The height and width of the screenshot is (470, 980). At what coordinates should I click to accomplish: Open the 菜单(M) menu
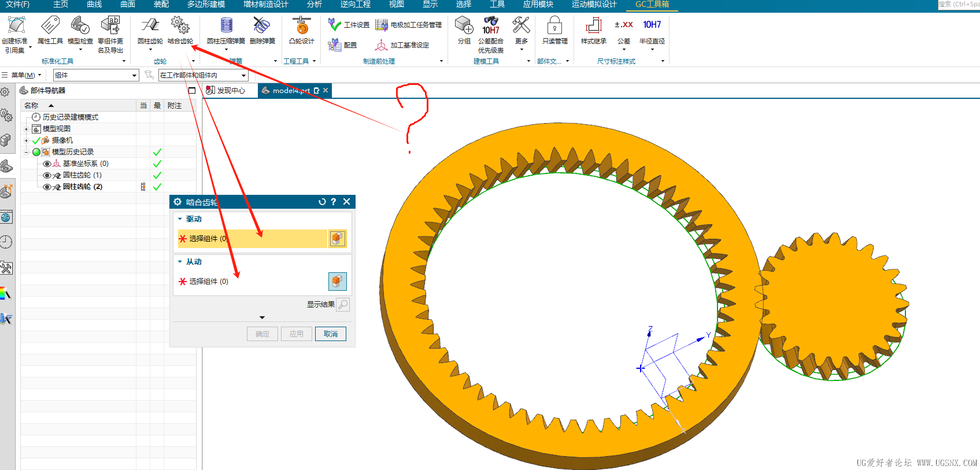pyautogui.click(x=23, y=75)
